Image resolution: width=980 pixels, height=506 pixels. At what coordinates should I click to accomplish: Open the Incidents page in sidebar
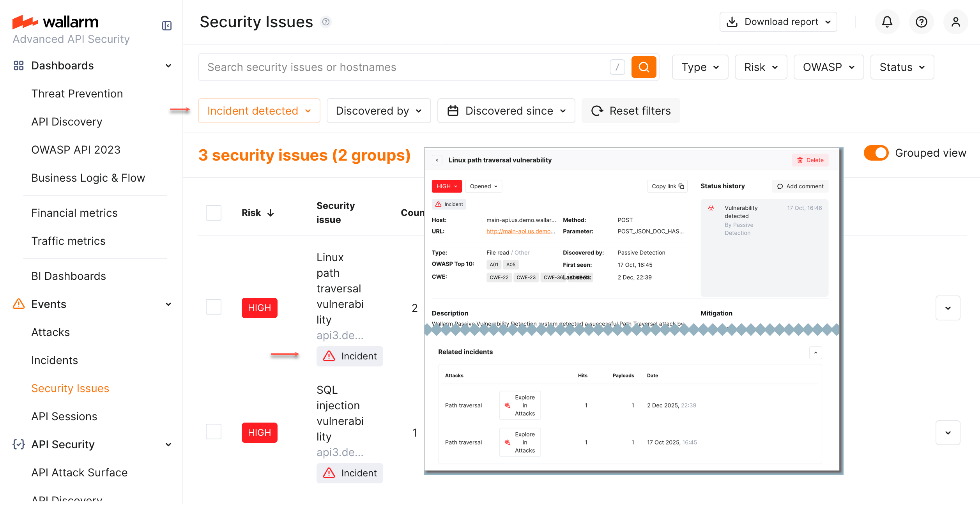point(55,360)
